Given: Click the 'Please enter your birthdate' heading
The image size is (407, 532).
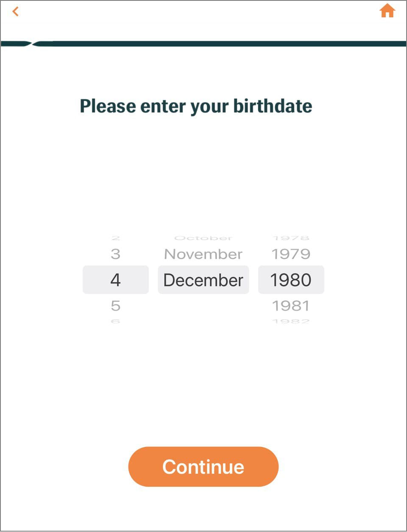Looking at the screenshot, I should 196,106.
